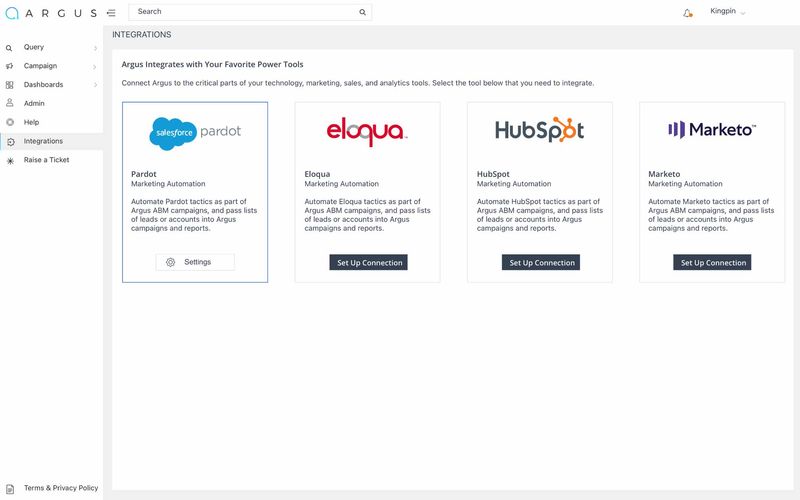Click the Query magnifier icon in sidebar
The width and height of the screenshot is (800, 500).
9,48
